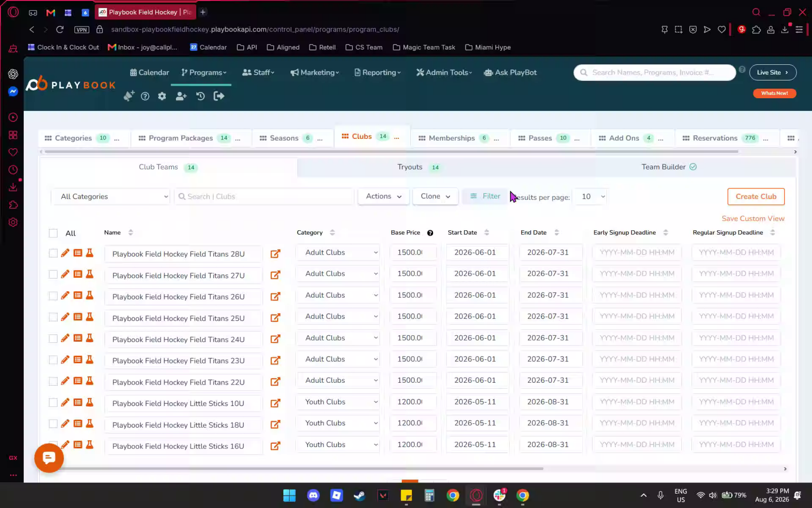The image size is (812, 508).
Task: Open category dropdown for Little Sticks 10U
Action: tap(337, 402)
